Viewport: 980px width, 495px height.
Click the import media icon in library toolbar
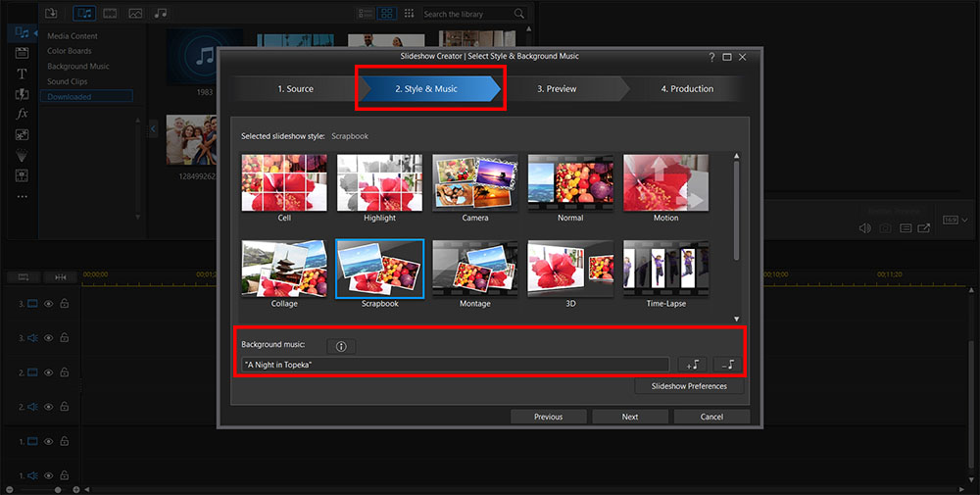click(x=51, y=13)
